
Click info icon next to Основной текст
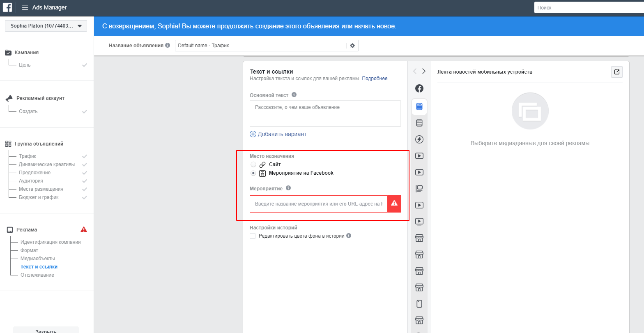[x=294, y=95]
